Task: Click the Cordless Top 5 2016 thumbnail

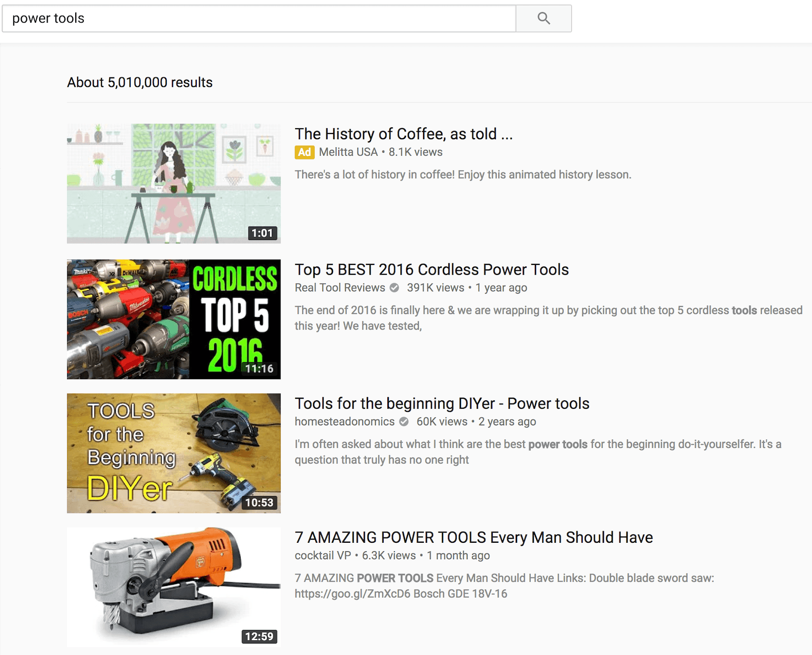Action: (x=174, y=319)
